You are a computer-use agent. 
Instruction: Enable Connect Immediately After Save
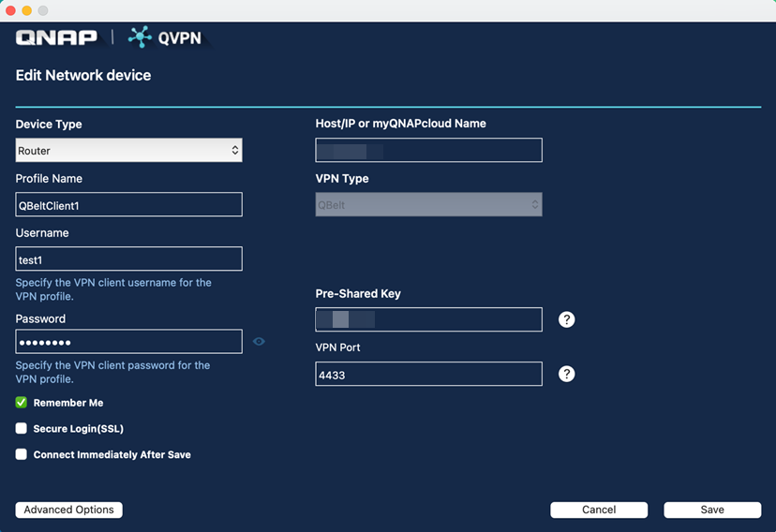(x=22, y=454)
